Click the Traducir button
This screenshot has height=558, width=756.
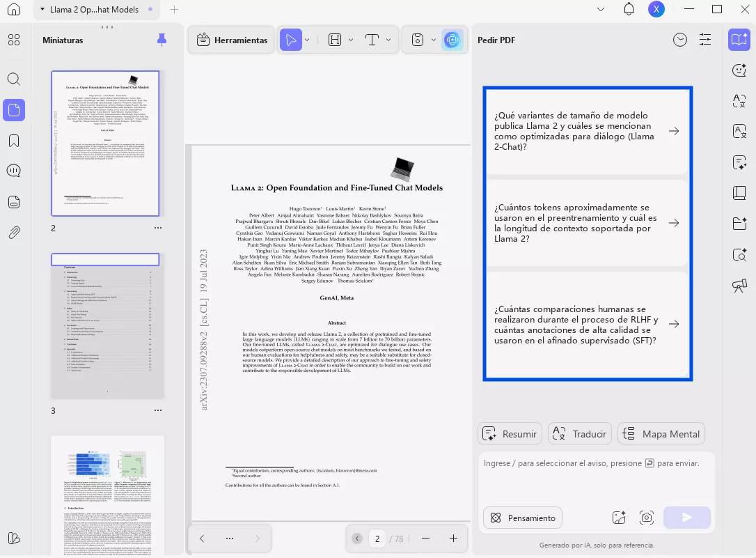click(x=580, y=434)
